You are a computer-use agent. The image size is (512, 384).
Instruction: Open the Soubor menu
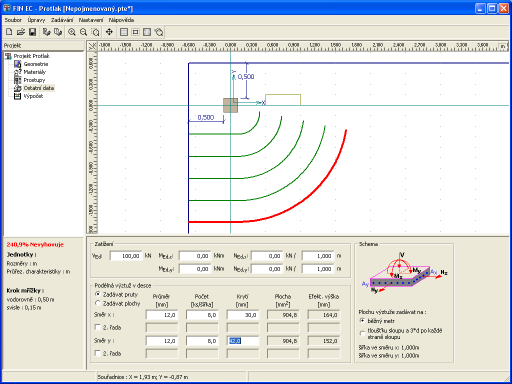(x=13, y=20)
